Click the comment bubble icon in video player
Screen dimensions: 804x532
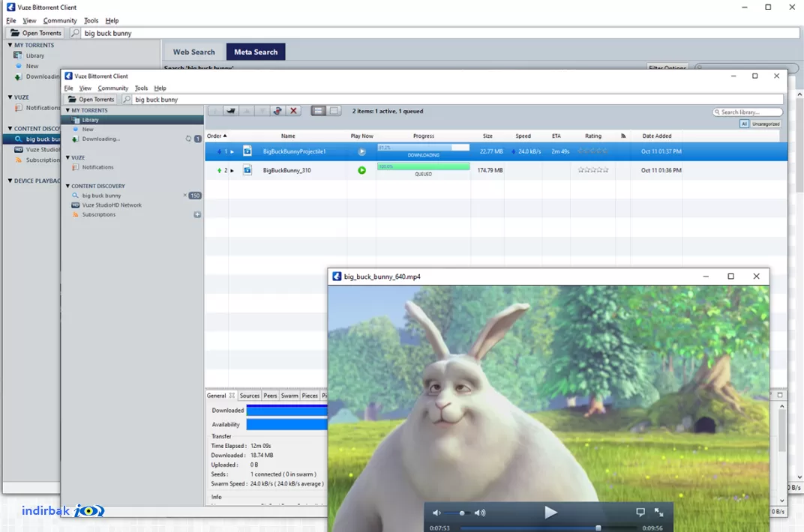640,512
